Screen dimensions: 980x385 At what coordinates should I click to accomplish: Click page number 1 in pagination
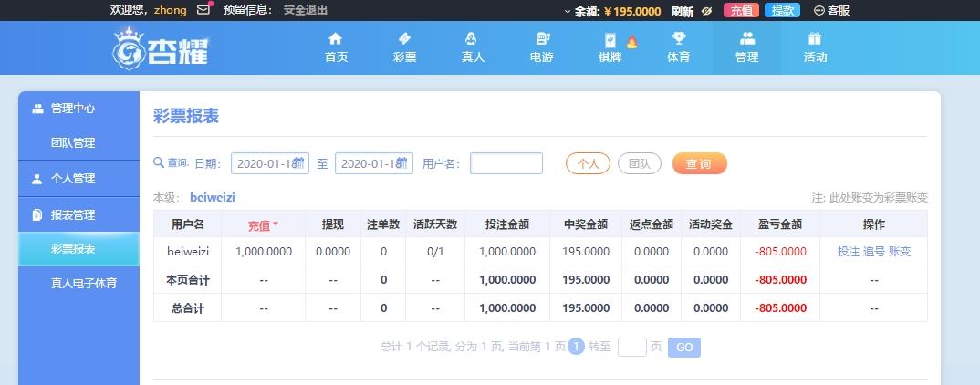[x=577, y=347]
